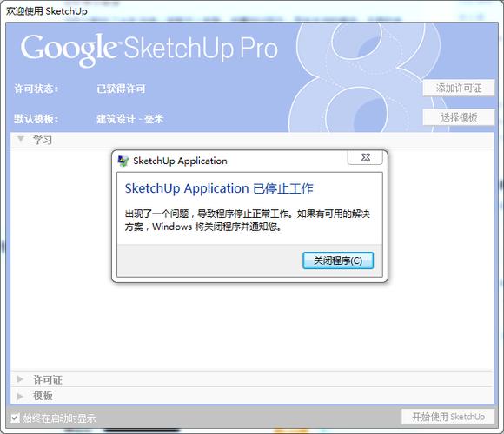Close the SketchUp Application error dialog

pos(365,158)
